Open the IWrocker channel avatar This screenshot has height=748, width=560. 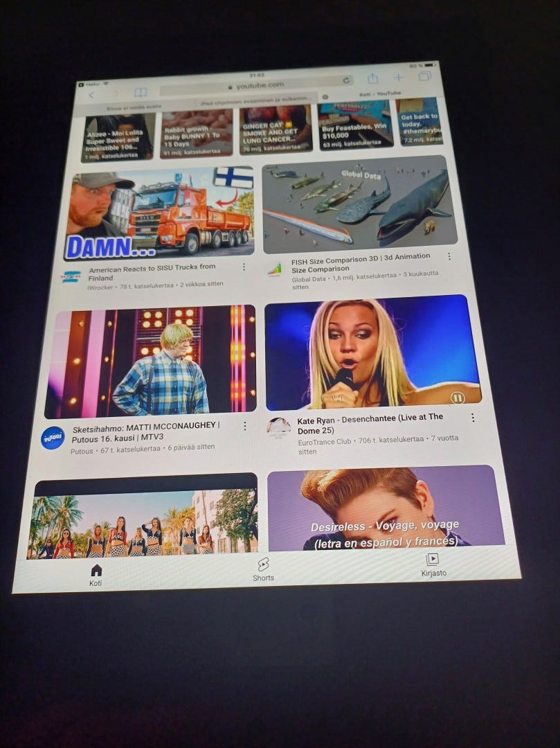(71, 277)
